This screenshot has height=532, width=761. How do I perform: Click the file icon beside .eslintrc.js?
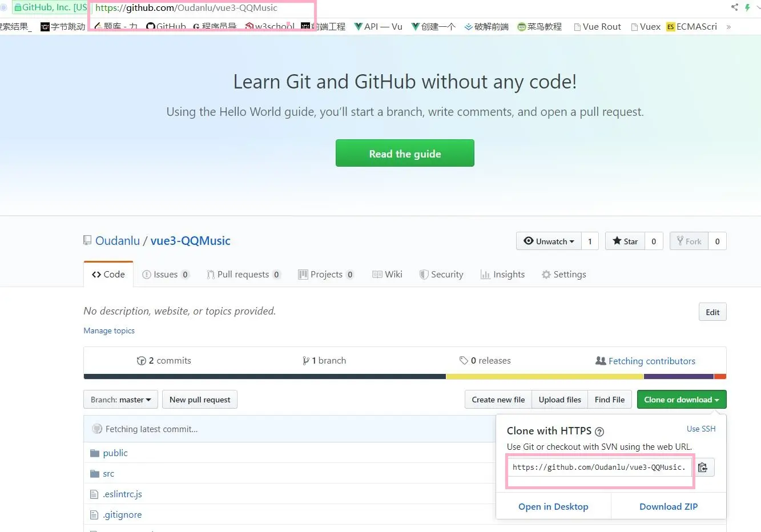95,494
